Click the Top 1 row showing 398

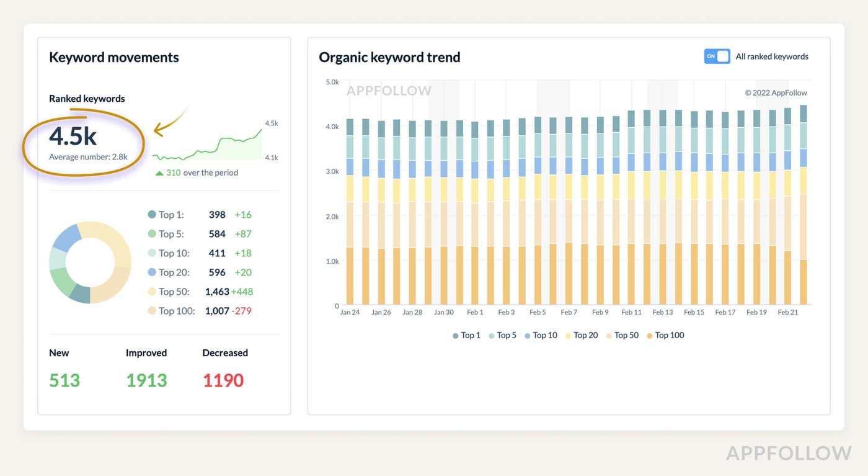point(199,215)
